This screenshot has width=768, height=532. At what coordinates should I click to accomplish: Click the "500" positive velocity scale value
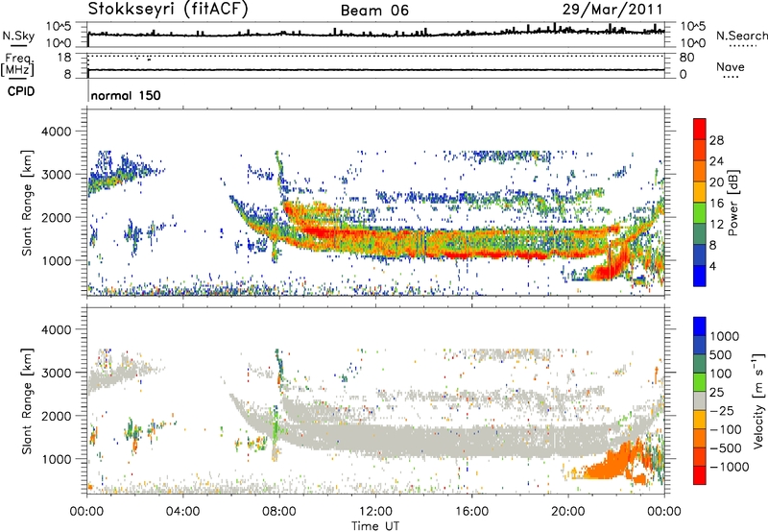(x=721, y=355)
